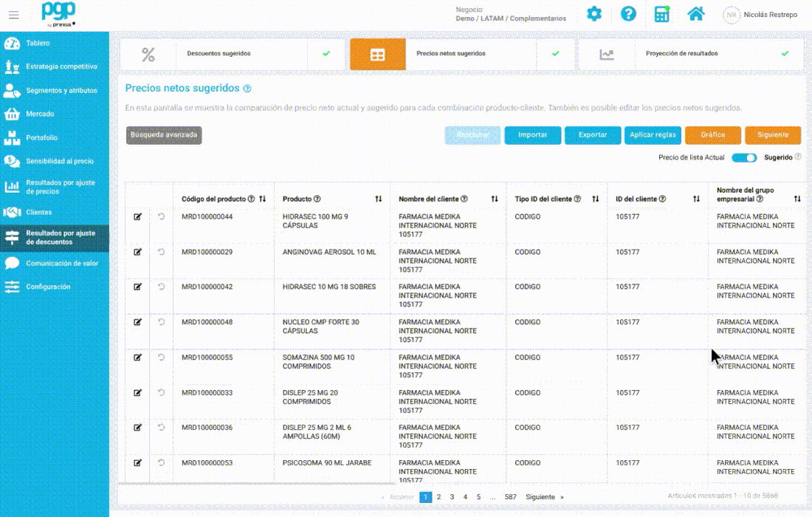This screenshot has width=812, height=517.
Task: Open the calculator icon with green notification dot
Action: pos(661,13)
